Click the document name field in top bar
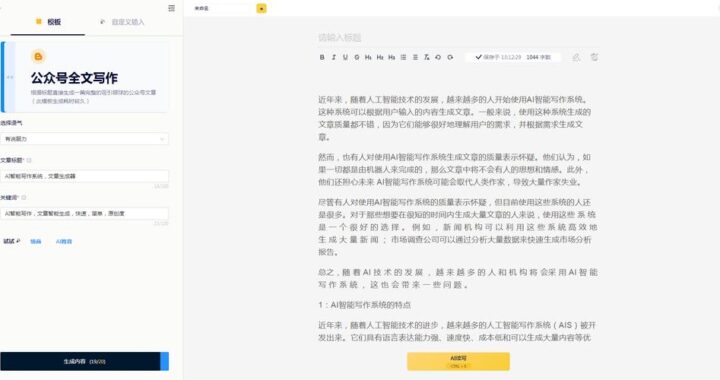Viewport: 720px width, 380px height. tap(223, 8)
